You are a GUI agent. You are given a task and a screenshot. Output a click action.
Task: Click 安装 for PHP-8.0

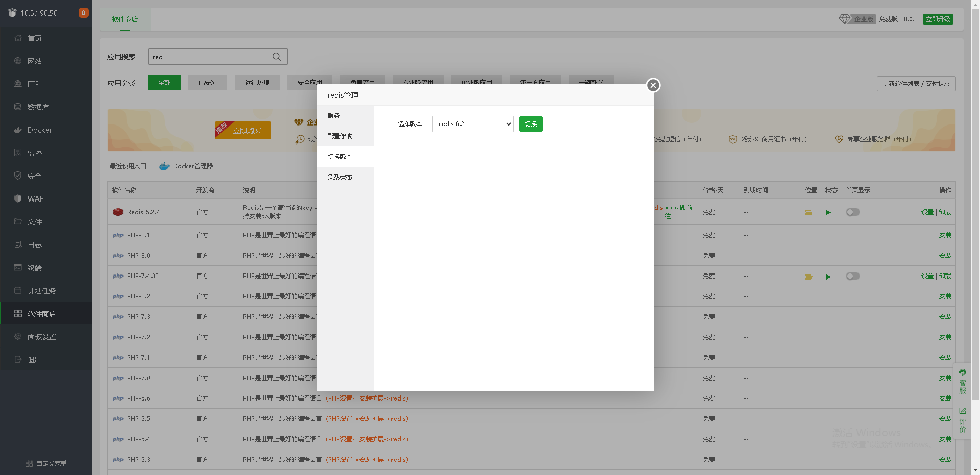point(945,256)
